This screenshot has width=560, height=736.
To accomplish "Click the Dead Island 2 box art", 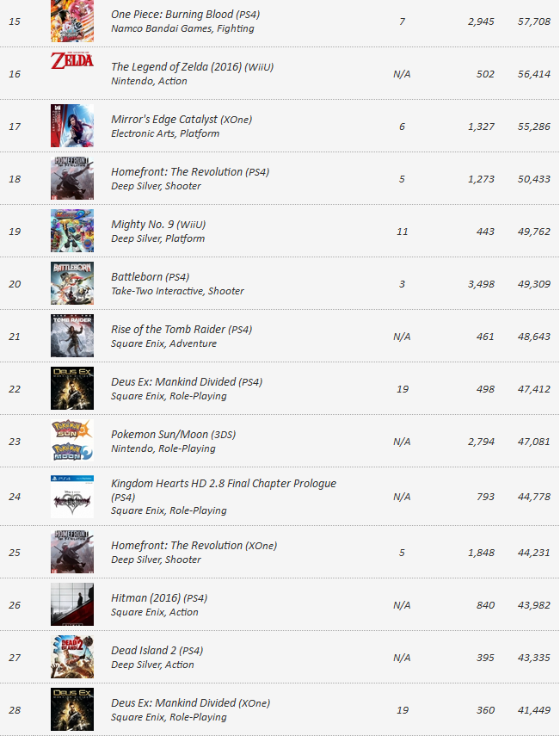I will point(71,657).
